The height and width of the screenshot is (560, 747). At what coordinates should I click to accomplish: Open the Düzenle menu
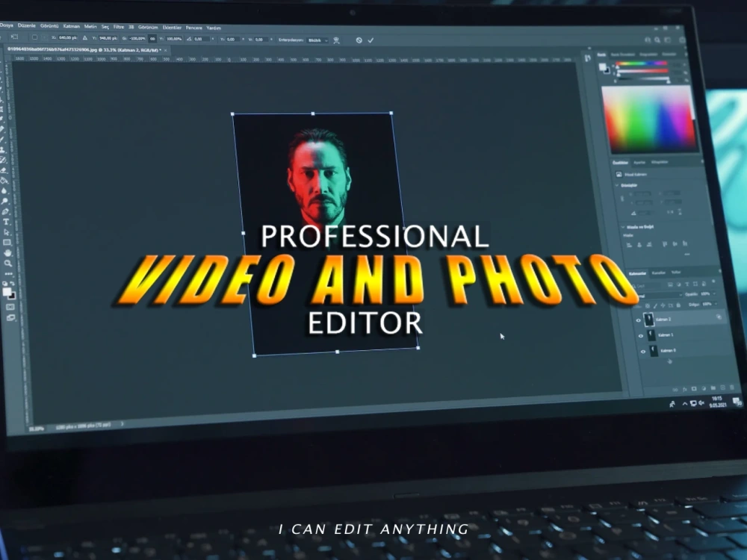point(27,25)
